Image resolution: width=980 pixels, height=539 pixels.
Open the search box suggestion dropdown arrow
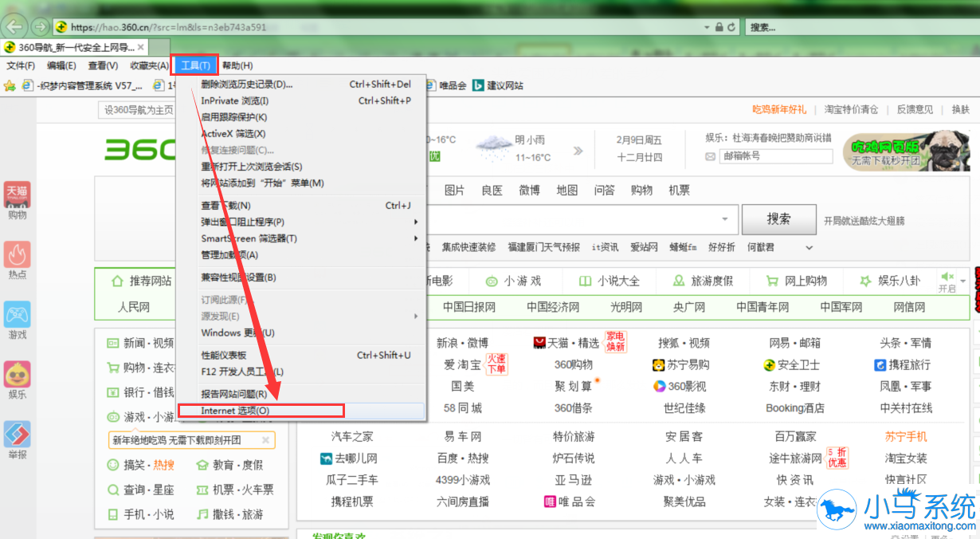point(725,218)
